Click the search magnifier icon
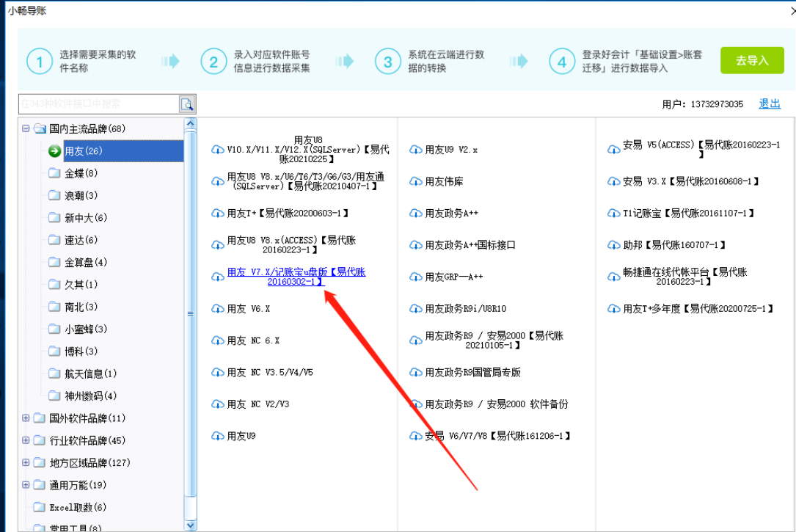This screenshot has width=796, height=532. [x=186, y=104]
